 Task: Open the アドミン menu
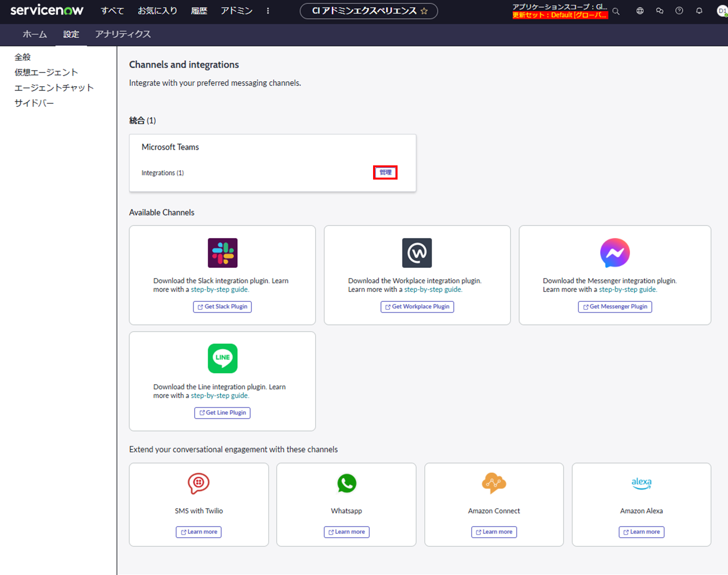tap(236, 11)
